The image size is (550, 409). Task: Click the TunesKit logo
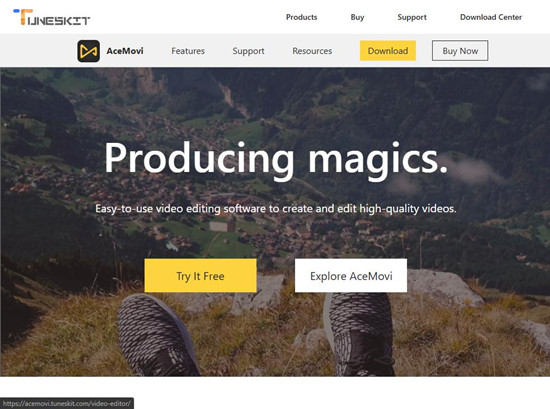tap(52, 17)
